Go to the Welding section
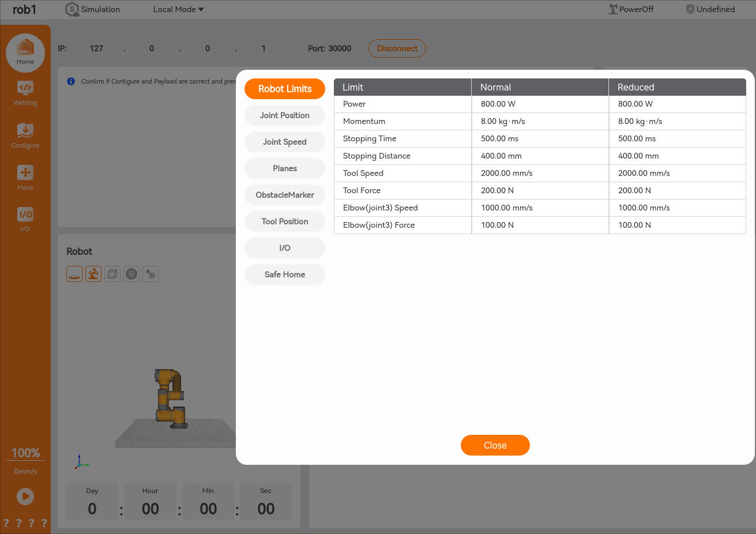Viewport: 756px width, 534px height. [25, 92]
